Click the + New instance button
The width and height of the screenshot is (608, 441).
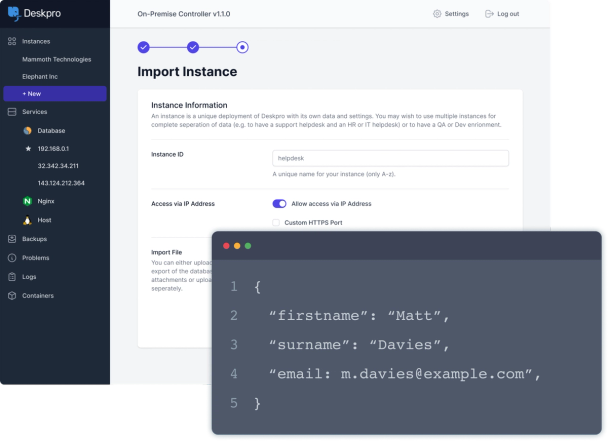(55, 94)
